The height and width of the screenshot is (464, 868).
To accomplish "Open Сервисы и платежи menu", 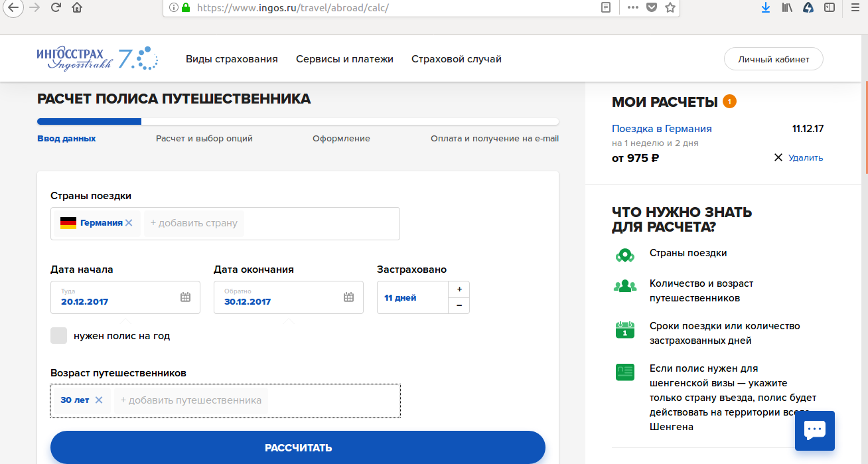I will click(x=344, y=59).
